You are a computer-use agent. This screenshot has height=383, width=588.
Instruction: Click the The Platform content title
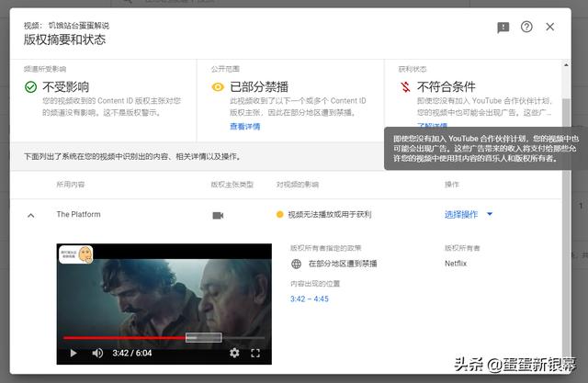pyautogui.click(x=78, y=214)
